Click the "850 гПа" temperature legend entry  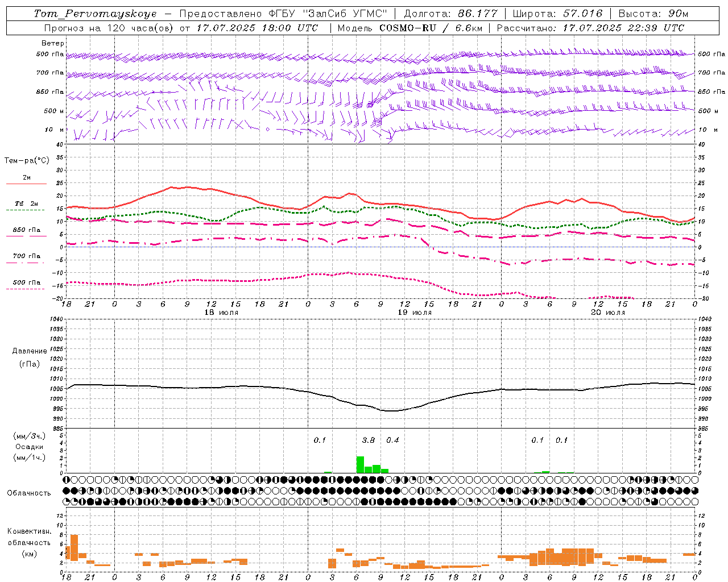point(27,230)
